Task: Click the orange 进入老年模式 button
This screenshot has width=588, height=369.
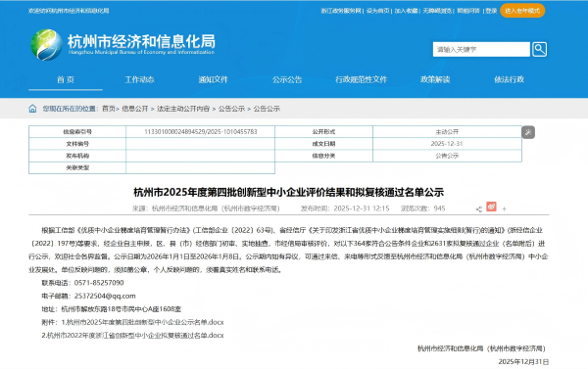Action: (x=522, y=11)
